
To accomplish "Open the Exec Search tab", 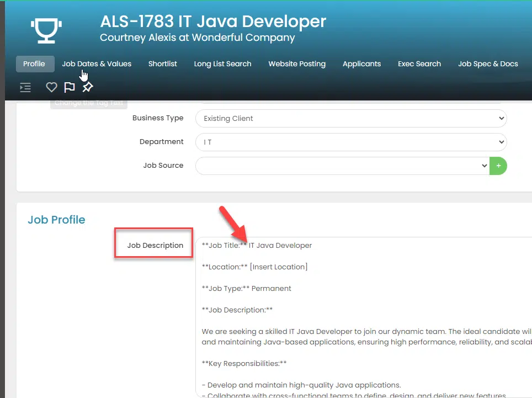I will pyautogui.click(x=419, y=64).
